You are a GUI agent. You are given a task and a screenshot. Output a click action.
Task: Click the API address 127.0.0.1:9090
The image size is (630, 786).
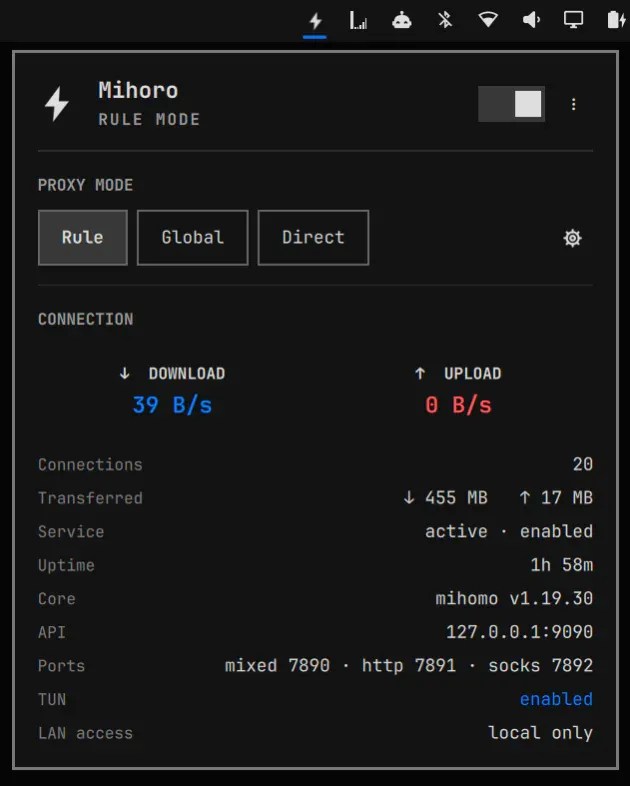(519, 632)
